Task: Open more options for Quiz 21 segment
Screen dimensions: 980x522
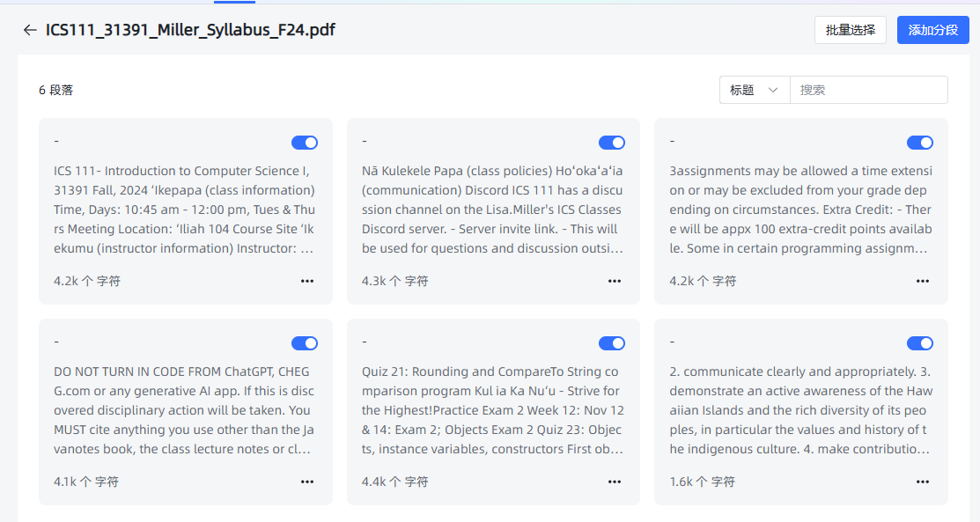Action: (615, 482)
